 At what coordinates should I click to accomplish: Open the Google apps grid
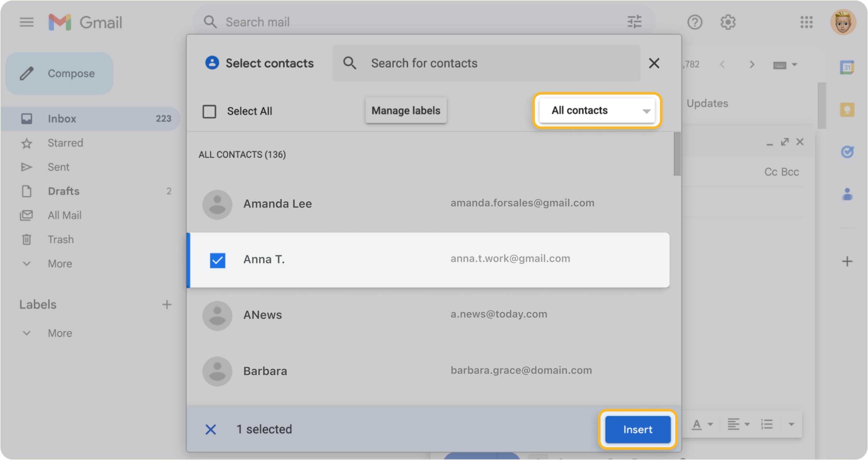point(807,22)
